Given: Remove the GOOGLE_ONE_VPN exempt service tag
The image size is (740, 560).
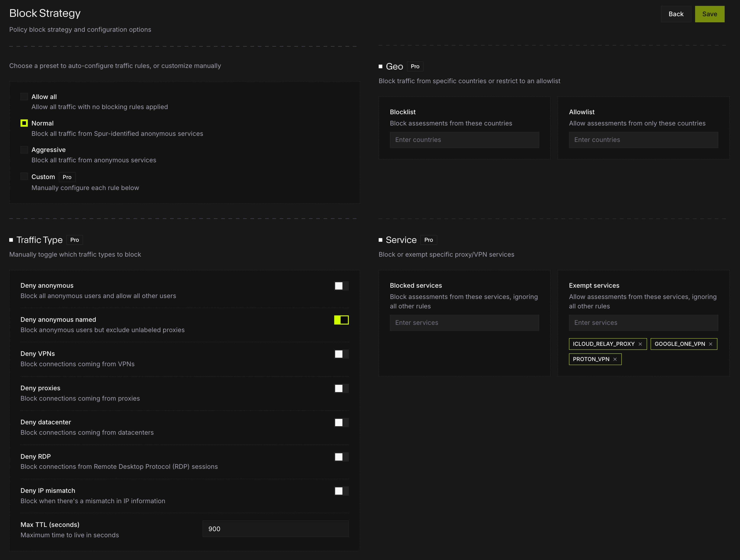Looking at the screenshot, I should tap(711, 344).
